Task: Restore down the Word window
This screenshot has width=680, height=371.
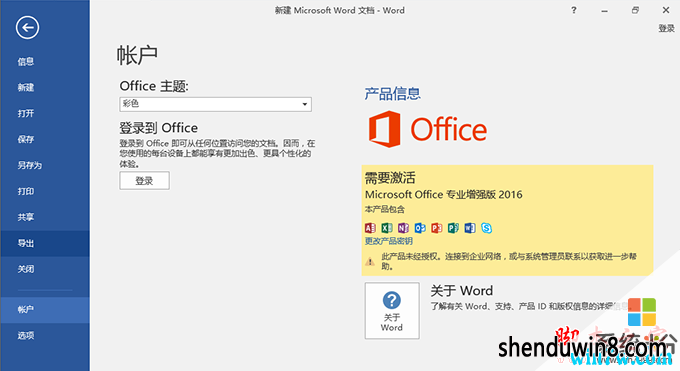Action: coord(635,10)
